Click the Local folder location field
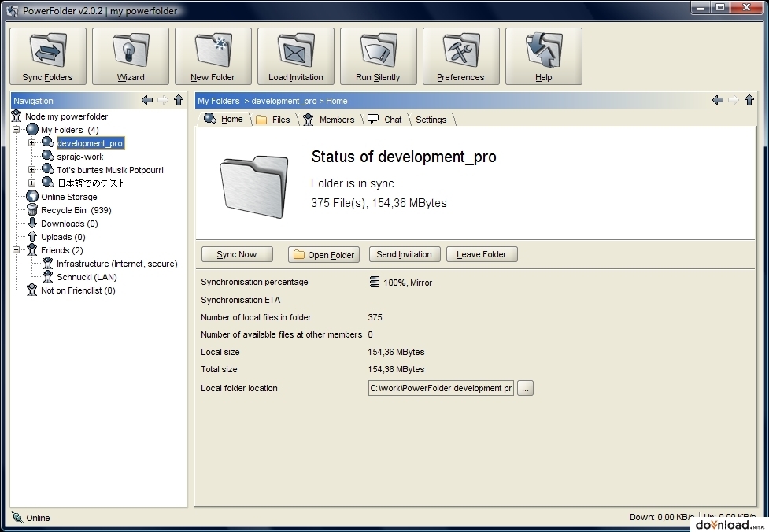This screenshot has height=532, width=769. 441,388
